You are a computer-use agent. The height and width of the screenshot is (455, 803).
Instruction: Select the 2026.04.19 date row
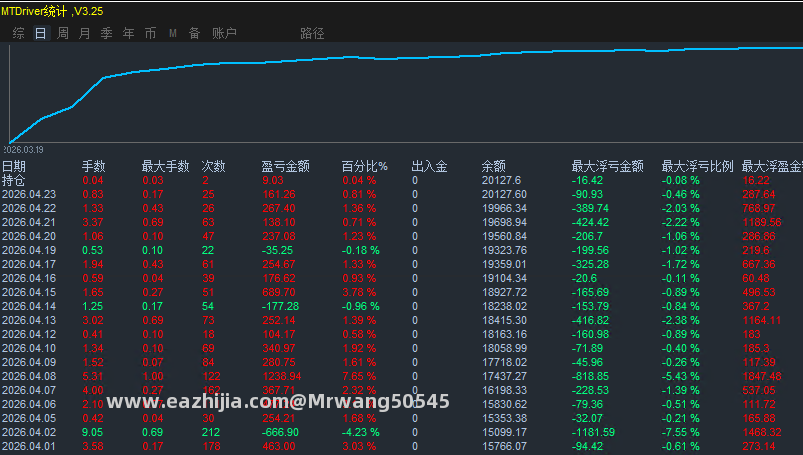click(29, 250)
